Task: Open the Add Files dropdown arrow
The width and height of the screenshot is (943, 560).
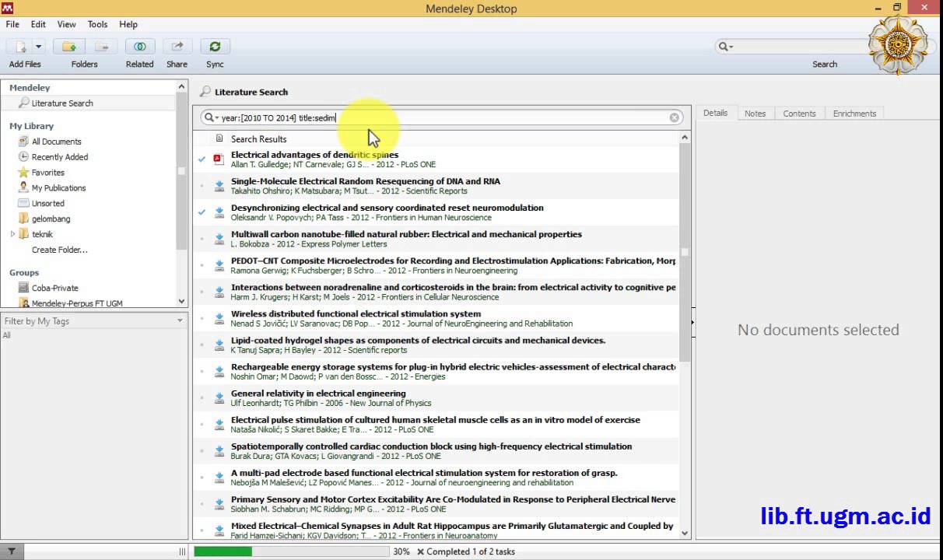Action: 38,47
